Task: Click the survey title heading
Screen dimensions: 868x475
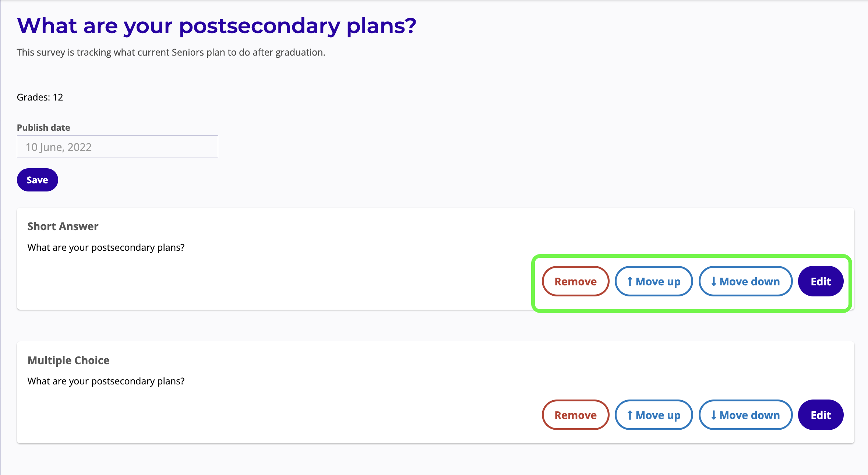Action: [216, 26]
